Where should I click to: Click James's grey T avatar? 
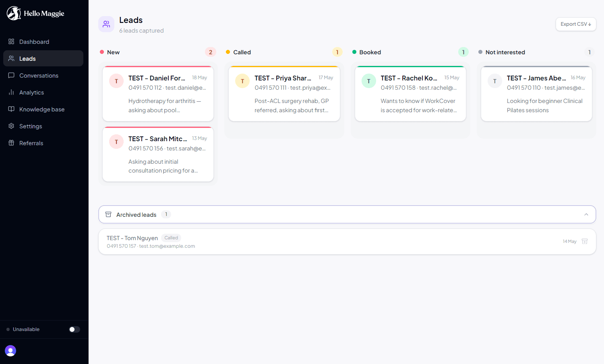[495, 81]
